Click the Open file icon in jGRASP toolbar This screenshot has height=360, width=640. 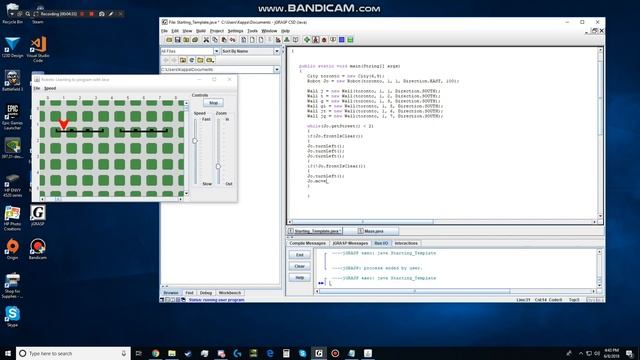(169, 40)
